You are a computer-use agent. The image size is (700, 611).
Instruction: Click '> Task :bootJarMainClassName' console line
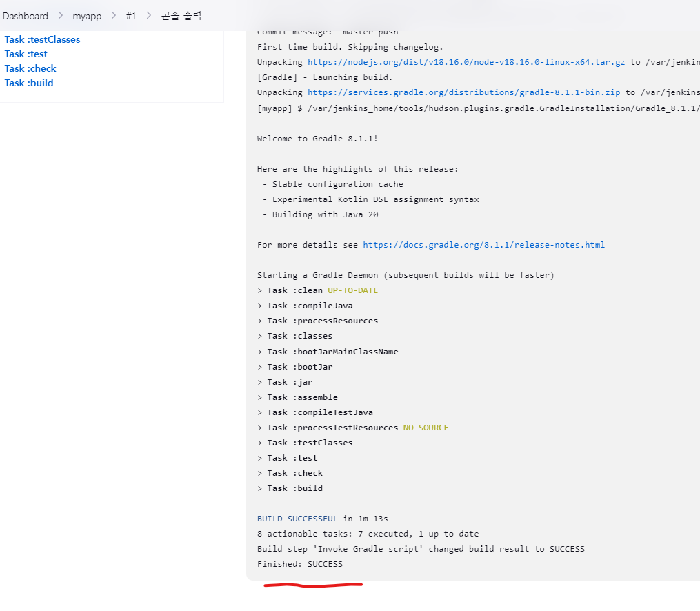(x=328, y=352)
